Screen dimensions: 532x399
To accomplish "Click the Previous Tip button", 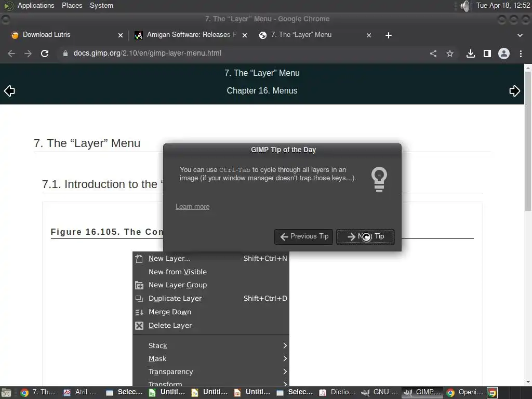I will [303, 236].
